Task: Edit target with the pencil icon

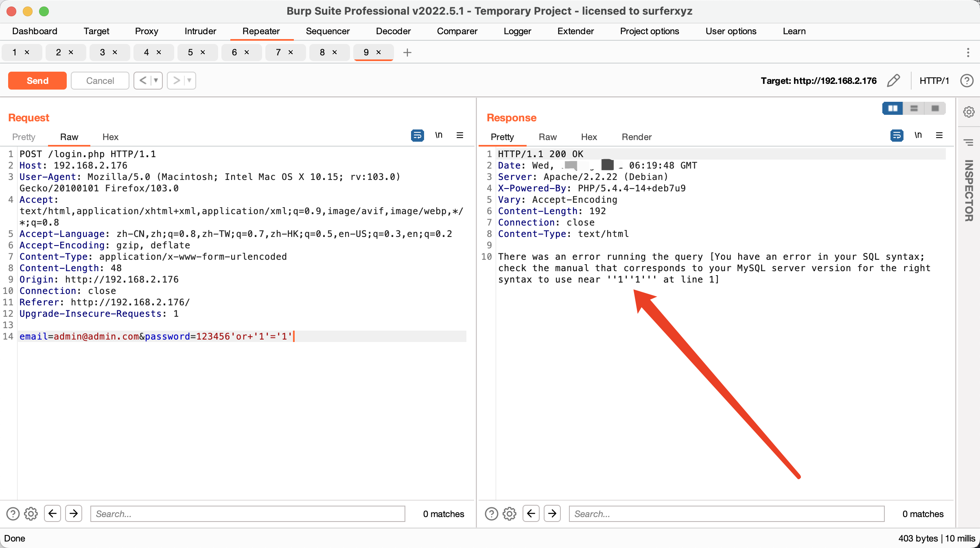Action: (893, 81)
